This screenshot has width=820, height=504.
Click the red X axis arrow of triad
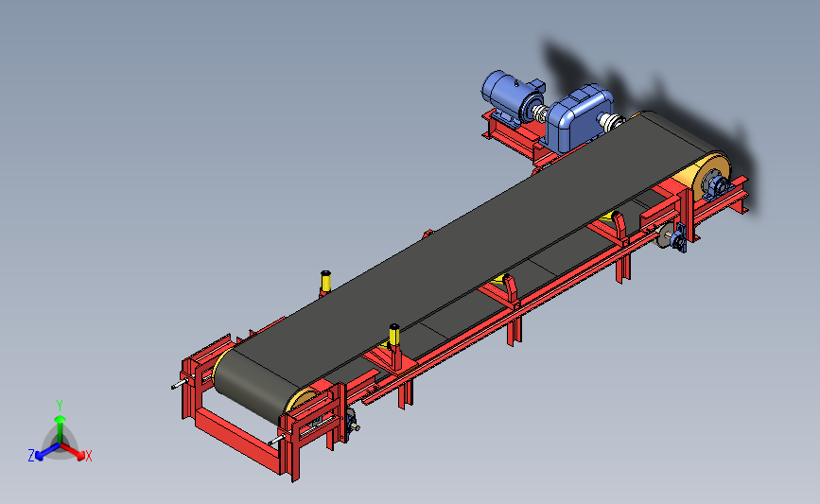(x=75, y=452)
